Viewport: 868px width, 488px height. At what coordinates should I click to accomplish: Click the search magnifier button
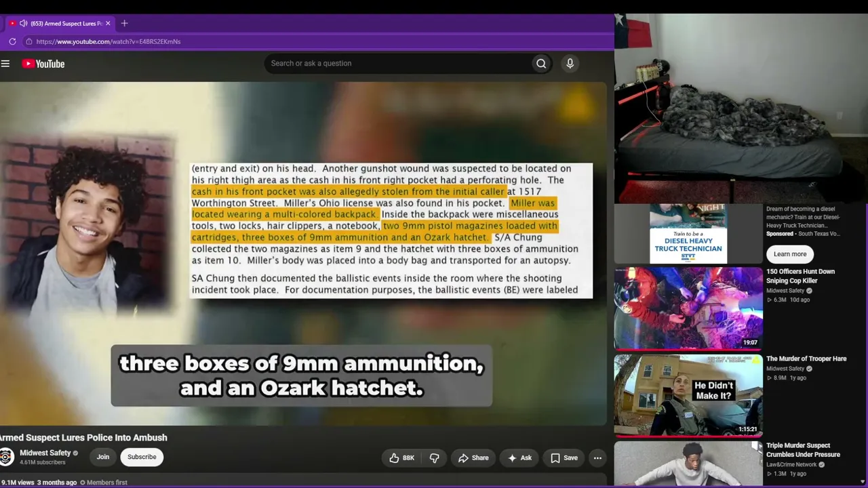tap(541, 64)
